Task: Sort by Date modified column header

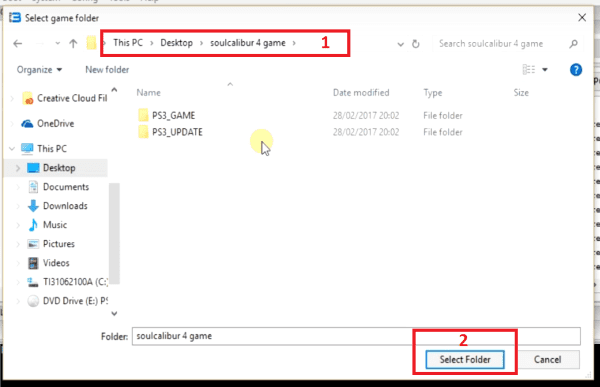Action: [x=361, y=93]
